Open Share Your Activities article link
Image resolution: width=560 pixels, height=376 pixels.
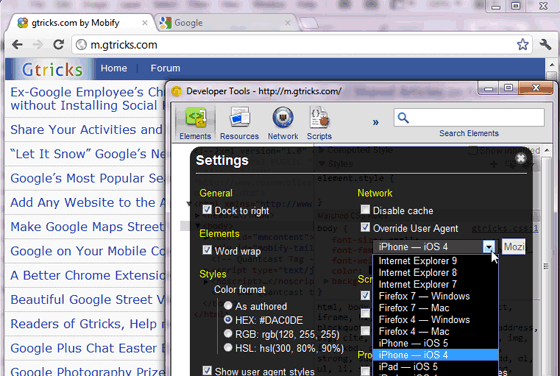click(x=86, y=130)
